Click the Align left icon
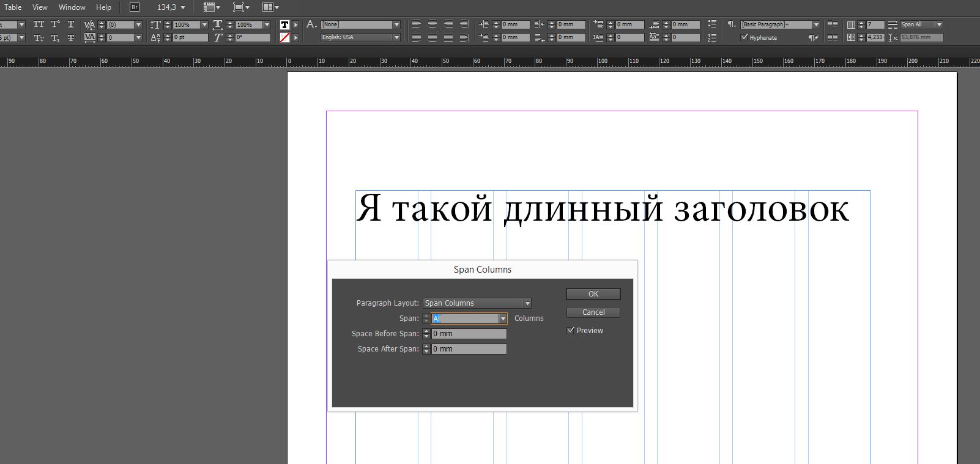This screenshot has height=464, width=980. (417, 24)
